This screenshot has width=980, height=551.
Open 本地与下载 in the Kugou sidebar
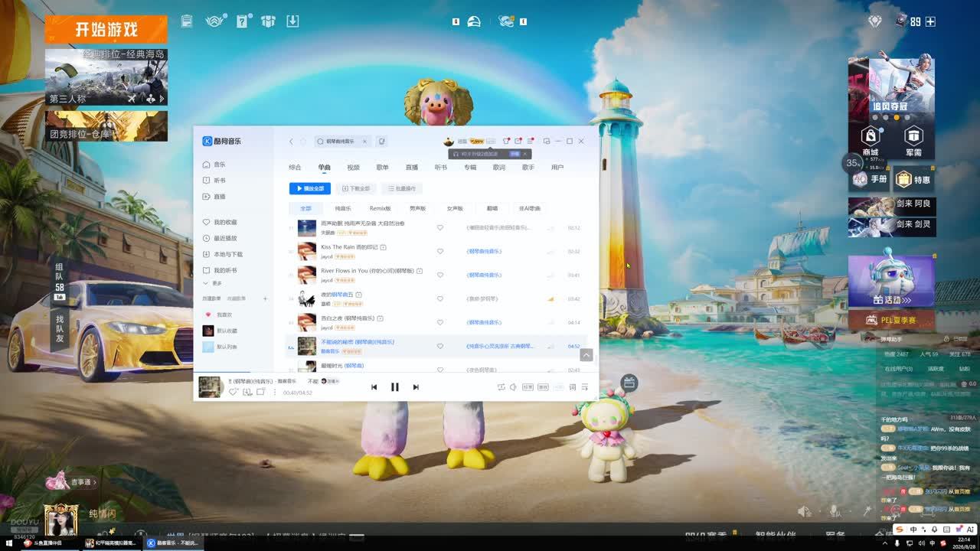[x=223, y=254]
